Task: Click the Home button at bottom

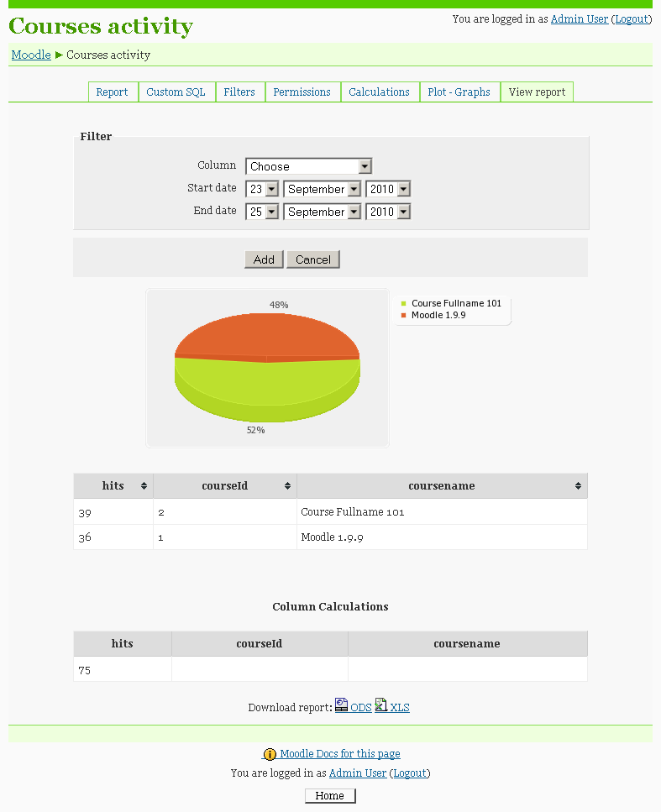Action: tap(329, 796)
